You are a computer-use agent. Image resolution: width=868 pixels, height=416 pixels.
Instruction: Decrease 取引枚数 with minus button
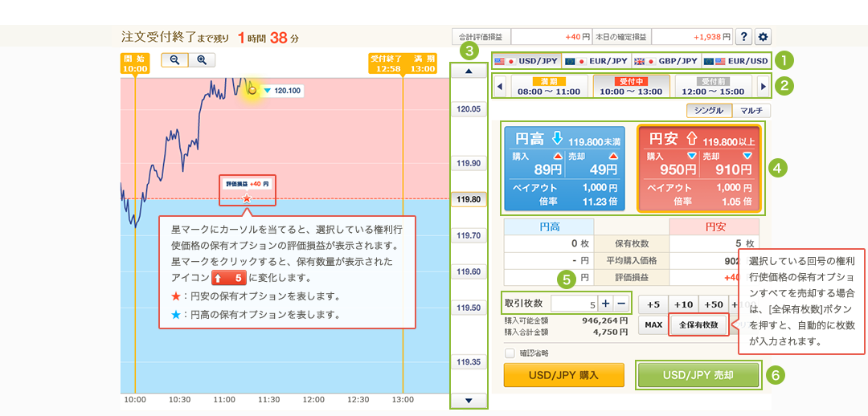pyautogui.click(x=621, y=304)
